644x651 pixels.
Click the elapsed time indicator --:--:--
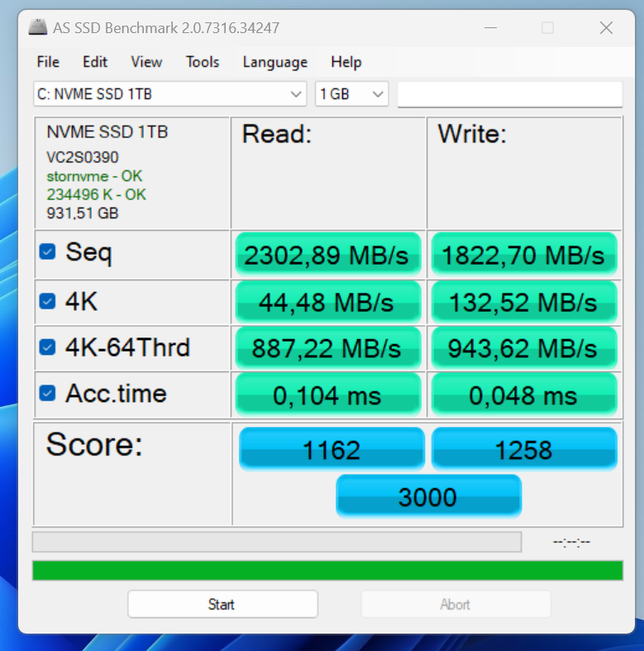pyautogui.click(x=571, y=542)
